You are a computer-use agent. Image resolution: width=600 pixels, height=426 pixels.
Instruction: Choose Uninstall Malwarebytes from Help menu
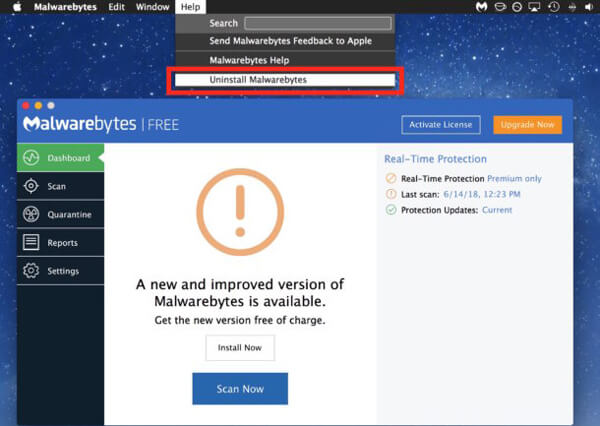(258, 79)
